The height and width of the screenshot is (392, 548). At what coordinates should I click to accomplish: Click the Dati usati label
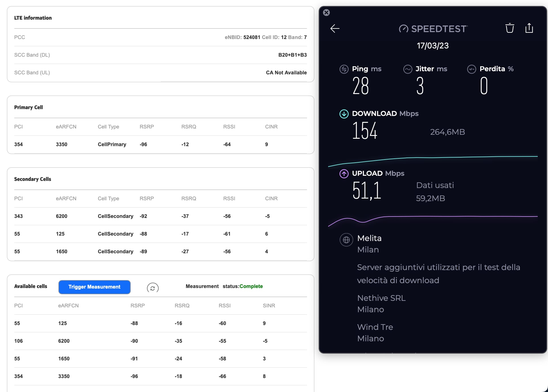[435, 185]
